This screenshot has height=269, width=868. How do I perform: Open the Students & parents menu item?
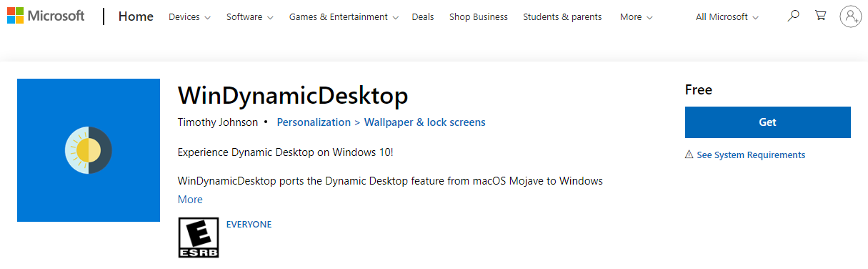(x=562, y=17)
